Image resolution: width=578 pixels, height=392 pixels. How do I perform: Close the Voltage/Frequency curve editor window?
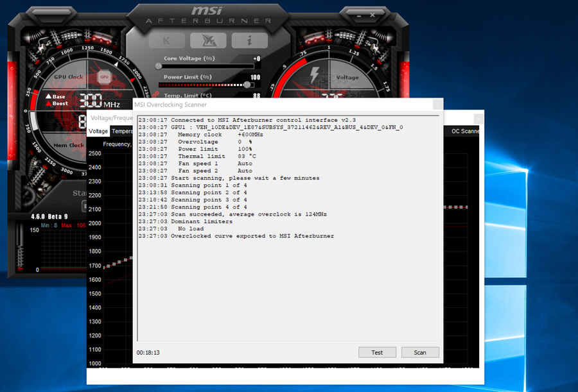(x=478, y=118)
